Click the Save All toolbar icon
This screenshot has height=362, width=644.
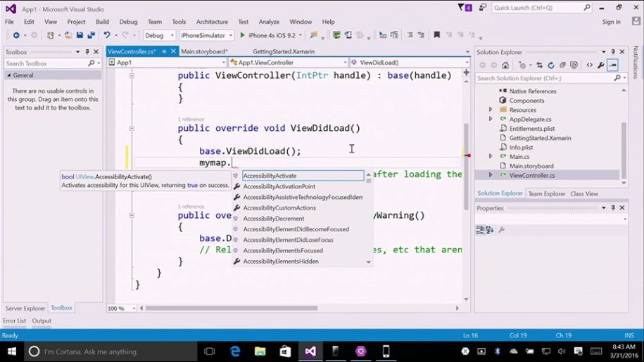pos(91,35)
